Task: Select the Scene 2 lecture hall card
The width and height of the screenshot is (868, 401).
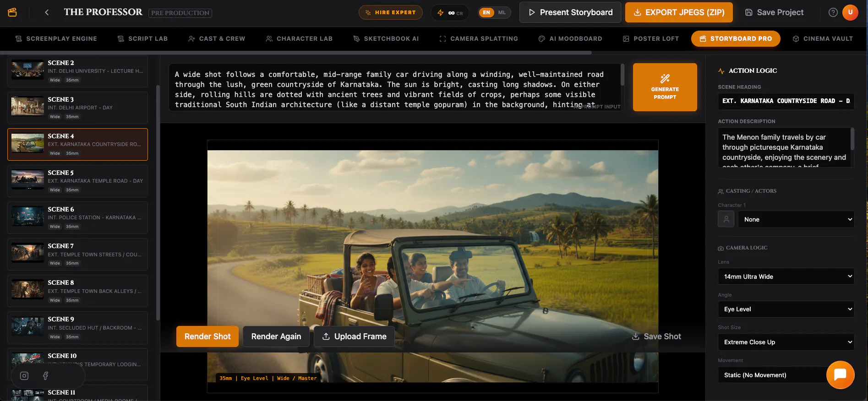Action: (x=77, y=71)
